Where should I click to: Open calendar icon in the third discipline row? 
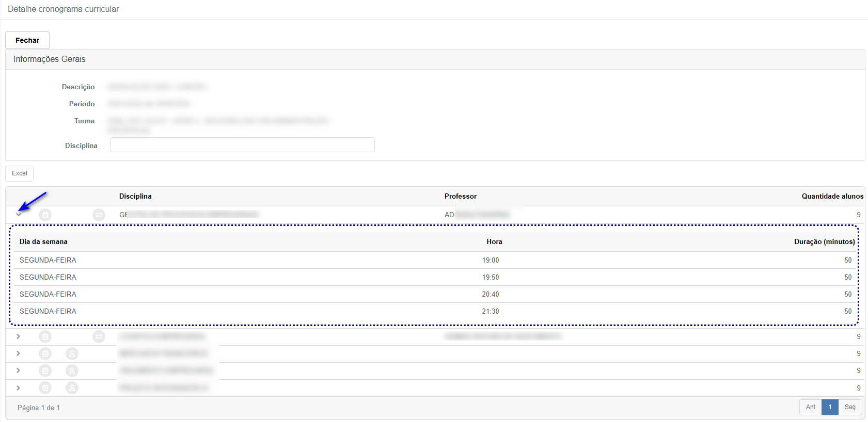point(45,354)
